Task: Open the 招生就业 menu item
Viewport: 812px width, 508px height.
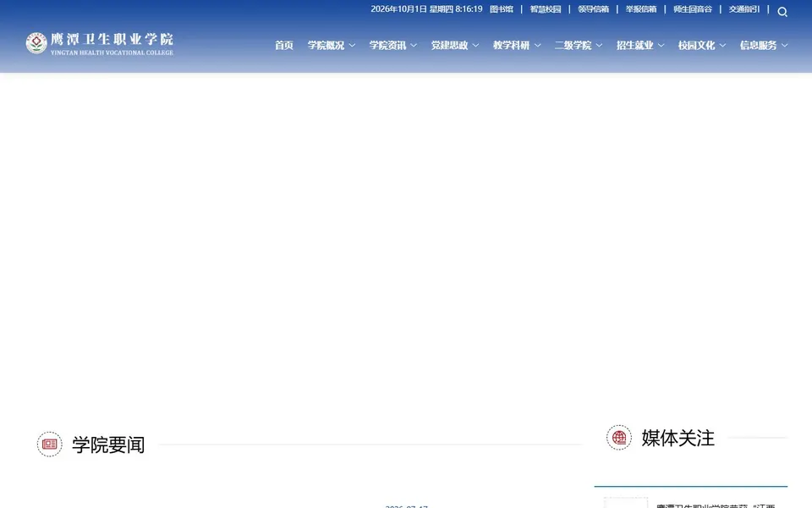Action: tap(635, 45)
